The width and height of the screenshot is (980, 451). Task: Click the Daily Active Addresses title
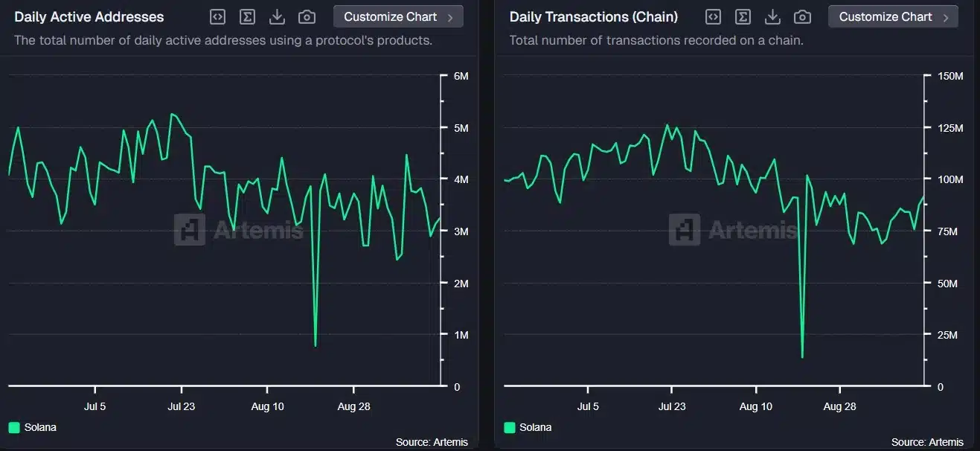point(89,16)
